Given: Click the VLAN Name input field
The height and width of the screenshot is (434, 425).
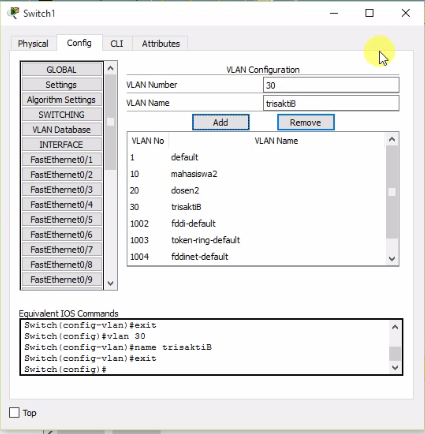Looking at the screenshot, I should pos(331,104).
